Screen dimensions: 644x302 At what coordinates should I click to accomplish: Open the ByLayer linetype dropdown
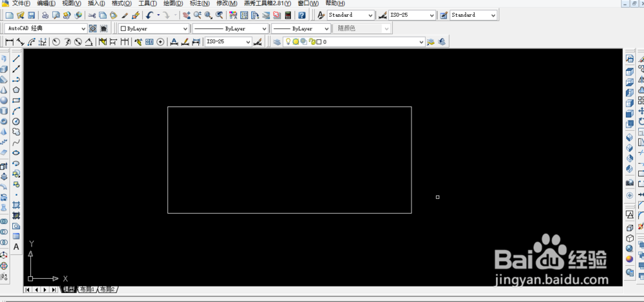point(231,29)
